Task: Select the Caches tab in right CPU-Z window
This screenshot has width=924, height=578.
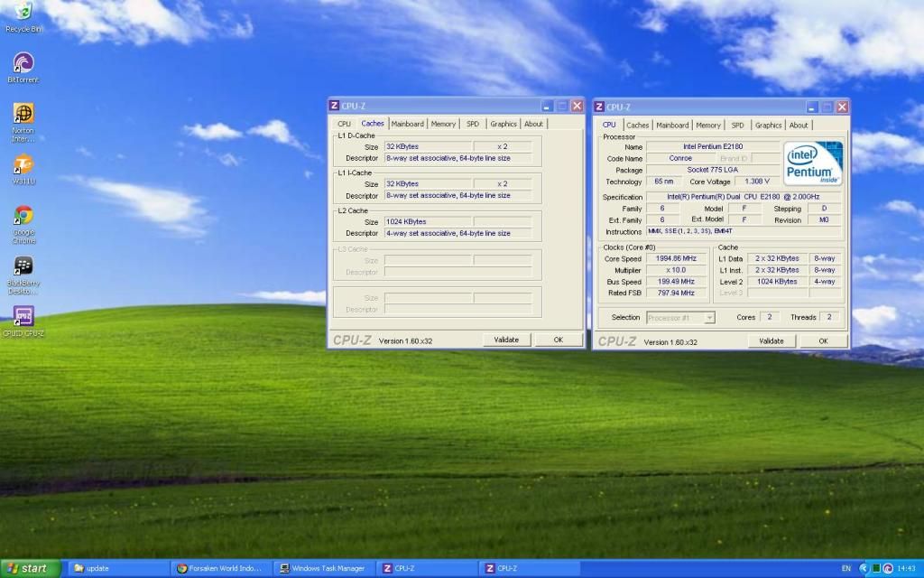Action: tap(637, 125)
